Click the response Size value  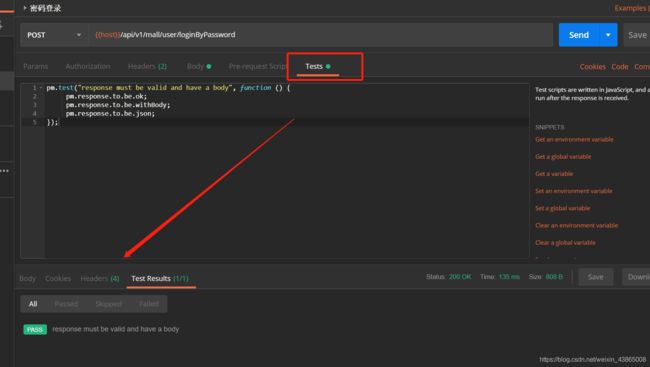[554, 277]
